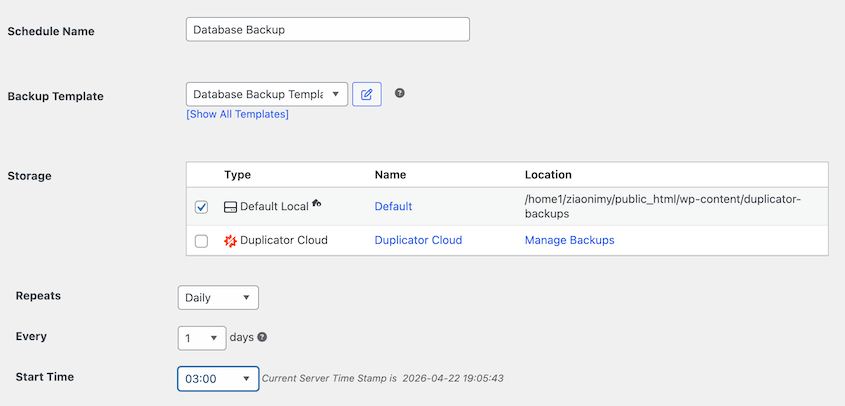Open the Every days count dropdown

click(x=202, y=338)
